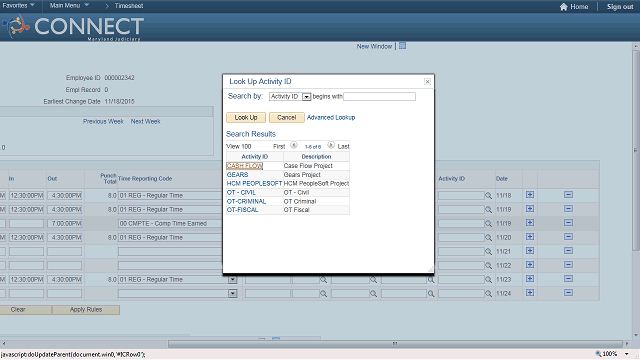Viewport: 640px width, 360px height.
Task: Open the grid icon next to New Window
Action: tap(402, 46)
